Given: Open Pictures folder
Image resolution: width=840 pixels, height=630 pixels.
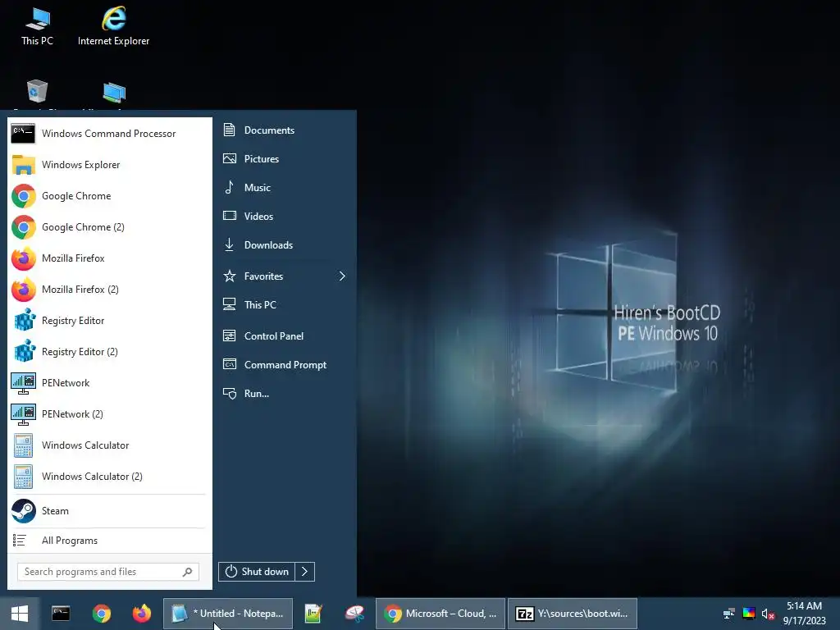Looking at the screenshot, I should point(285,158).
